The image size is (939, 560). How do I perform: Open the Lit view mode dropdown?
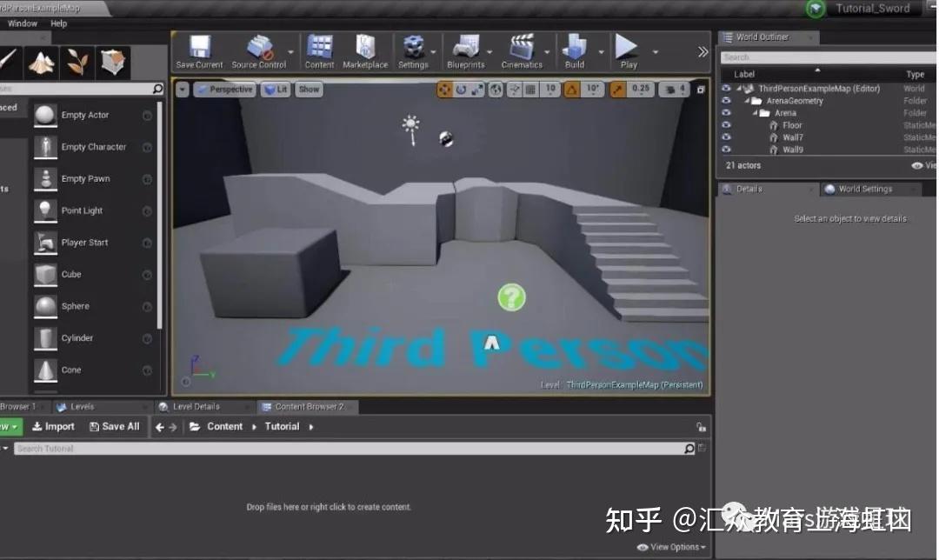click(x=276, y=89)
